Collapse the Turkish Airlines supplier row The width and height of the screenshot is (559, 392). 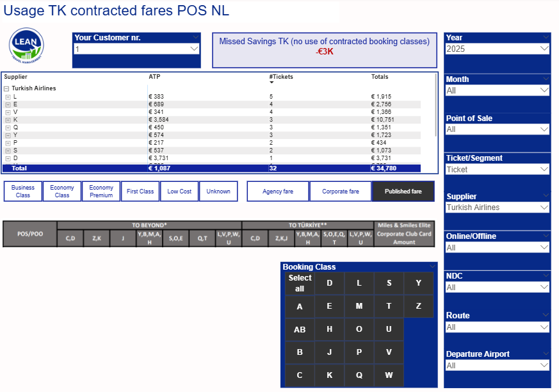click(x=6, y=88)
